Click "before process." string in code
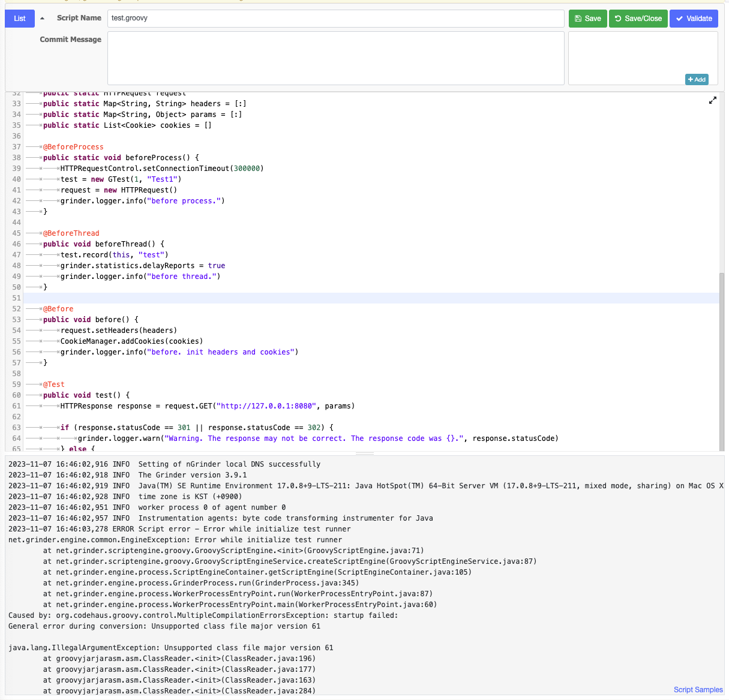This screenshot has width=729, height=700. (x=184, y=201)
